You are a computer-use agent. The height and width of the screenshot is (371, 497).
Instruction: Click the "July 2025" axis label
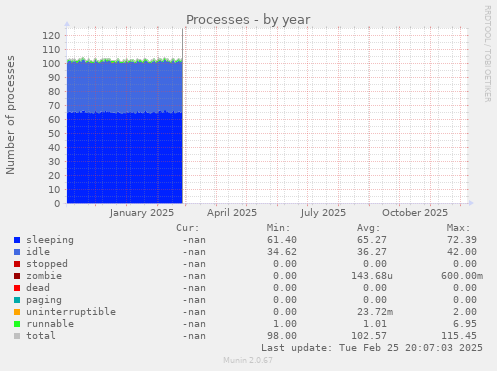coord(323,213)
